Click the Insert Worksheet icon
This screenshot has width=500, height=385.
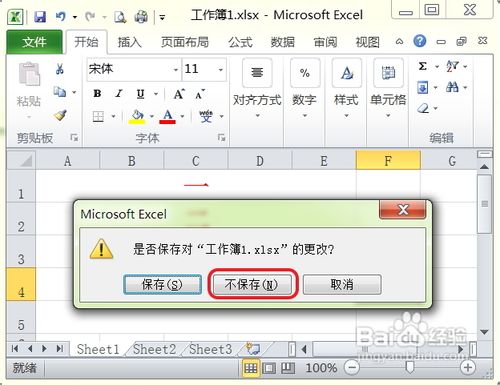(253, 349)
